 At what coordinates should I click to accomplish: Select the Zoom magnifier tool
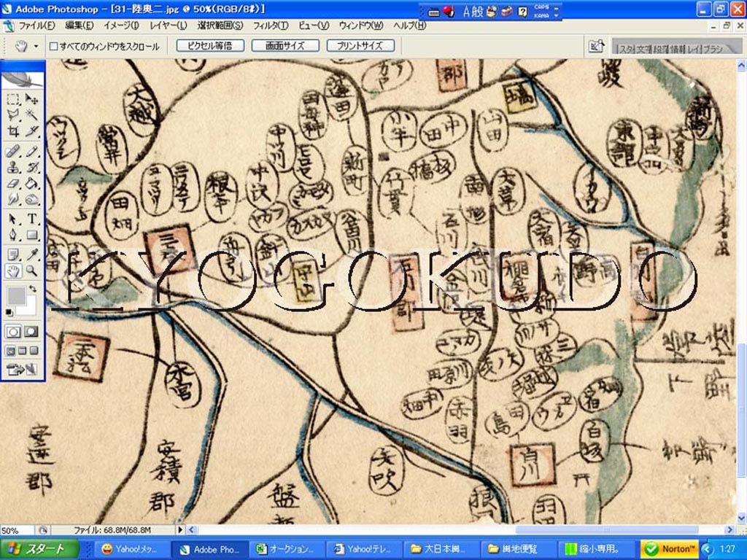31,271
